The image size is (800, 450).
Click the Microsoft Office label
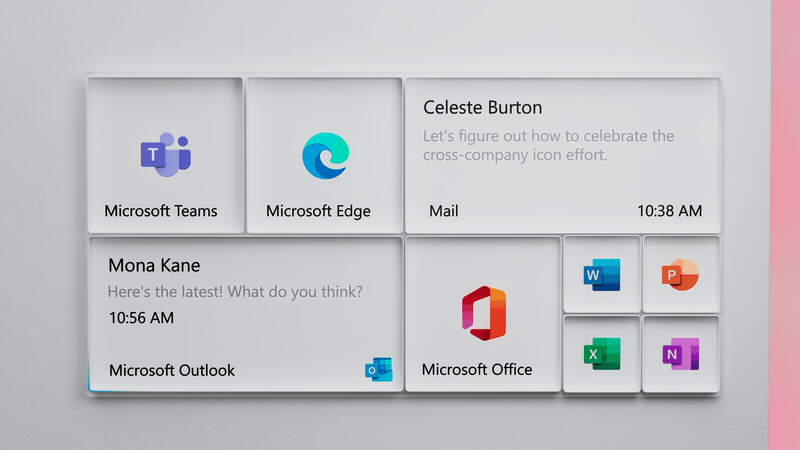[x=477, y=369]
